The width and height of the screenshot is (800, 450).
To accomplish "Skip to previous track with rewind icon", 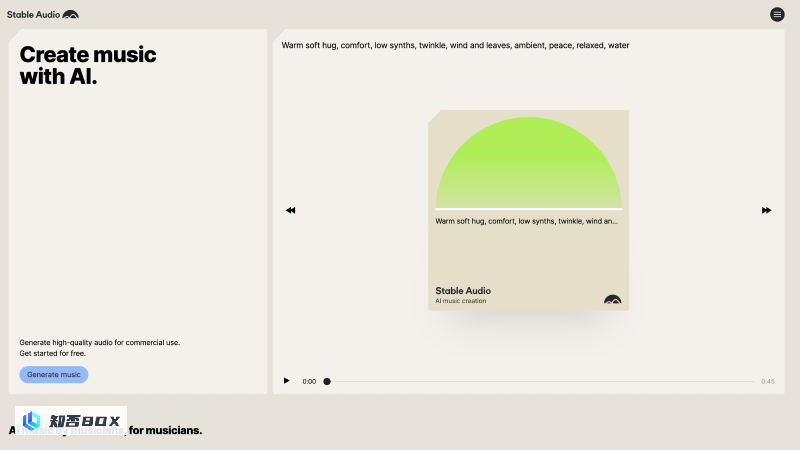I will point(290,210).
